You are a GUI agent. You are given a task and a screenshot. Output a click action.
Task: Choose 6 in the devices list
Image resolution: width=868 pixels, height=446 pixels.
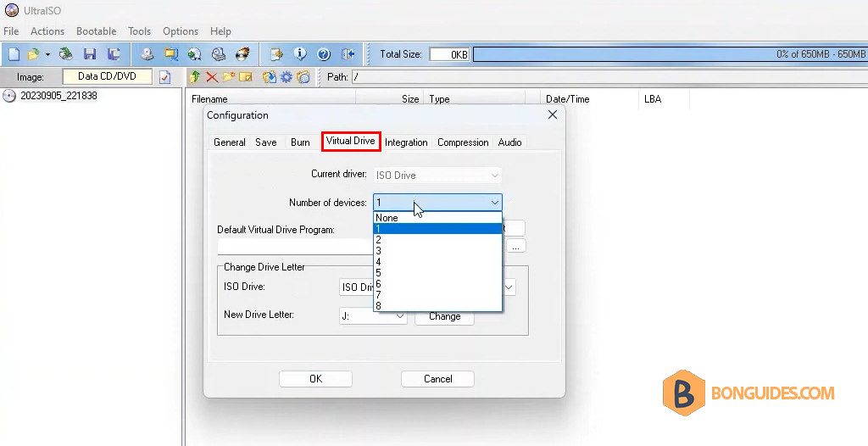pos(437,284)
